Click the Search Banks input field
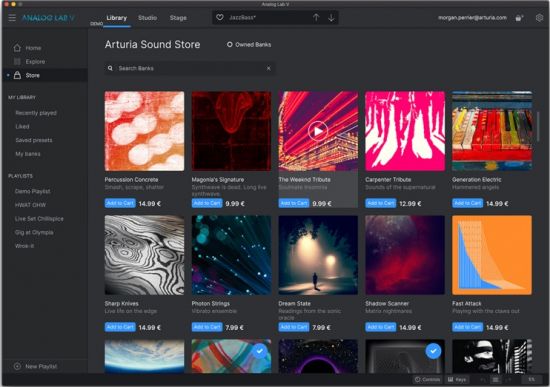The image size is (550, 387). (189, 68)
